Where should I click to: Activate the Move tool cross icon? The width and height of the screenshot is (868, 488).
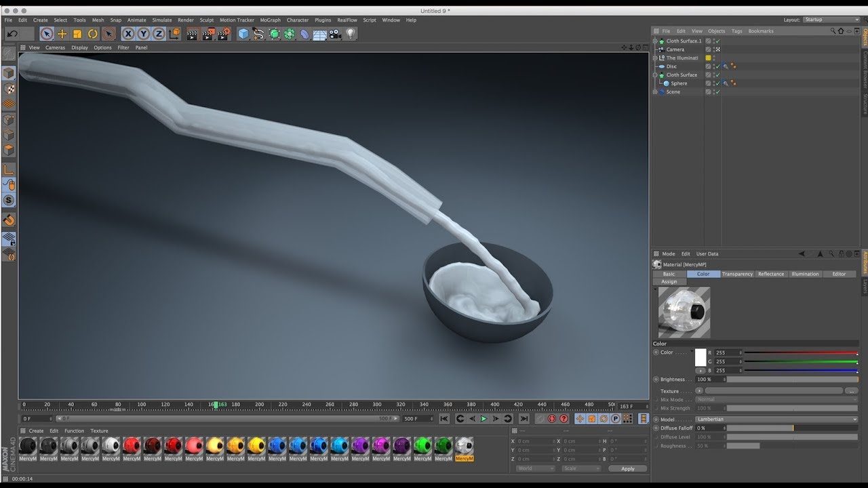[x=62, y=34]
